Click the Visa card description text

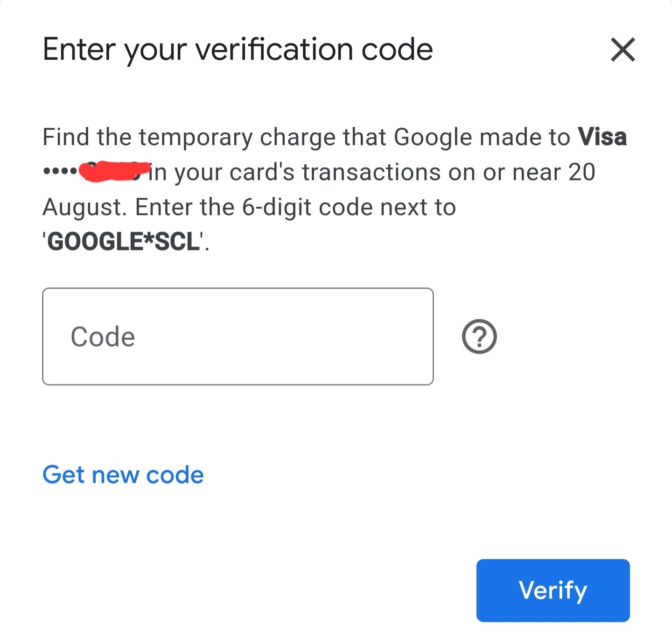pyautogui.click(x=602, y=137)
